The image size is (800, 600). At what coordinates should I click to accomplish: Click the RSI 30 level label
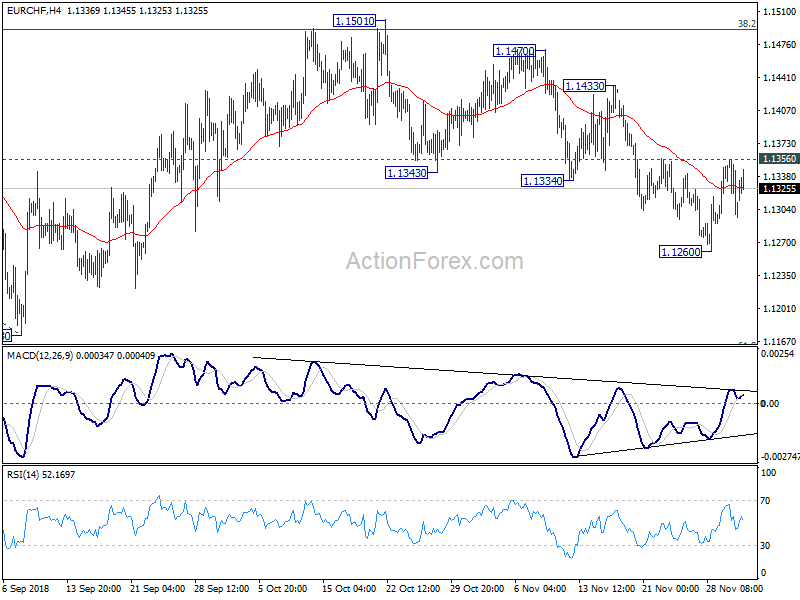[x=765, y=546]
